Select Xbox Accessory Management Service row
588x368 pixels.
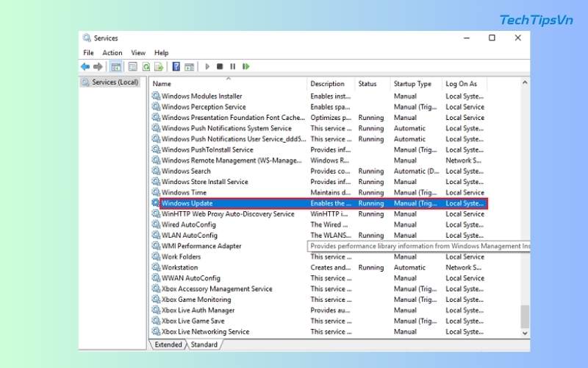(319, 289)
